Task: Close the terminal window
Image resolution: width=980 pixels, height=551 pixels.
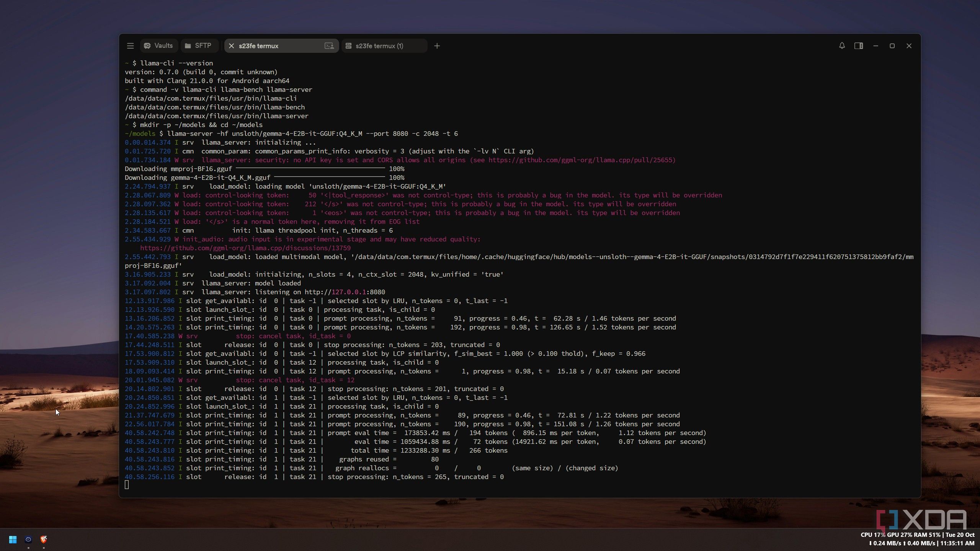Action: pyautogui.click(x=909, y=46)
